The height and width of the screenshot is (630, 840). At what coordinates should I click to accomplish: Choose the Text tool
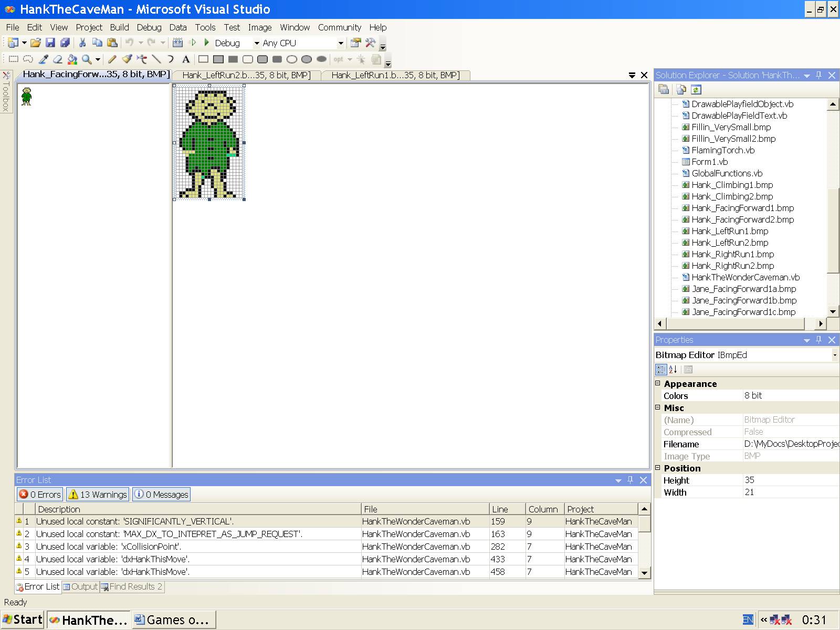(186, 59)
